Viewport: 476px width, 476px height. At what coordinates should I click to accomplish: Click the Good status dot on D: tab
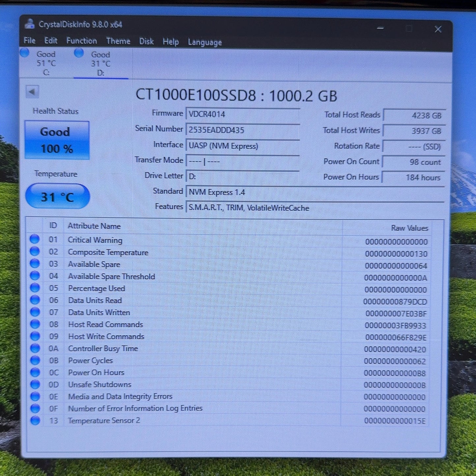79,53
